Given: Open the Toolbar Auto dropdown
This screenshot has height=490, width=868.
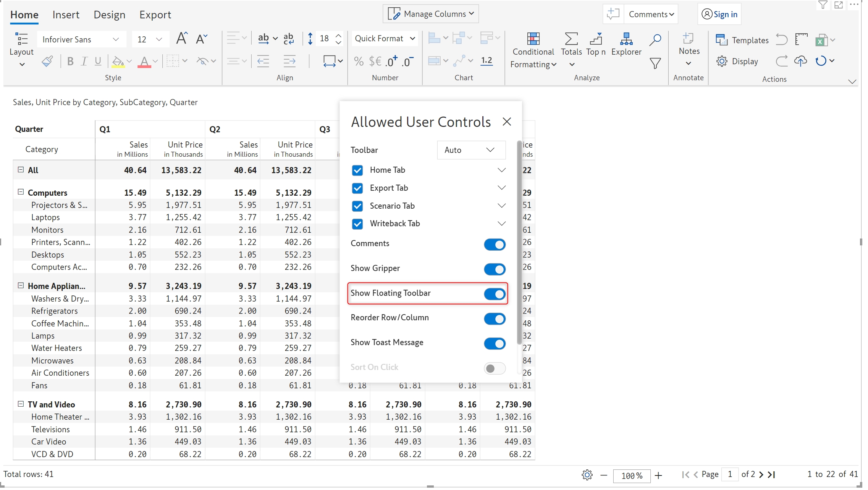Looking at the screenshot, I should (471, 150).
